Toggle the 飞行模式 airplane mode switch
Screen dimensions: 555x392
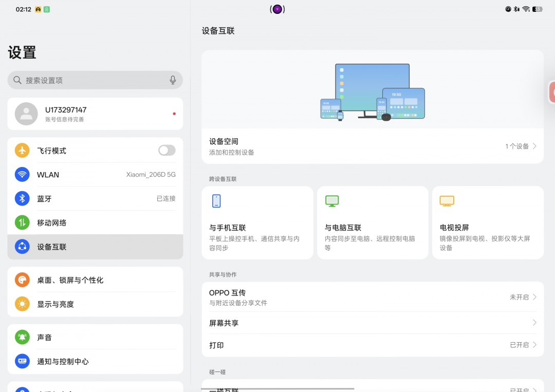[x=166, y=150]
